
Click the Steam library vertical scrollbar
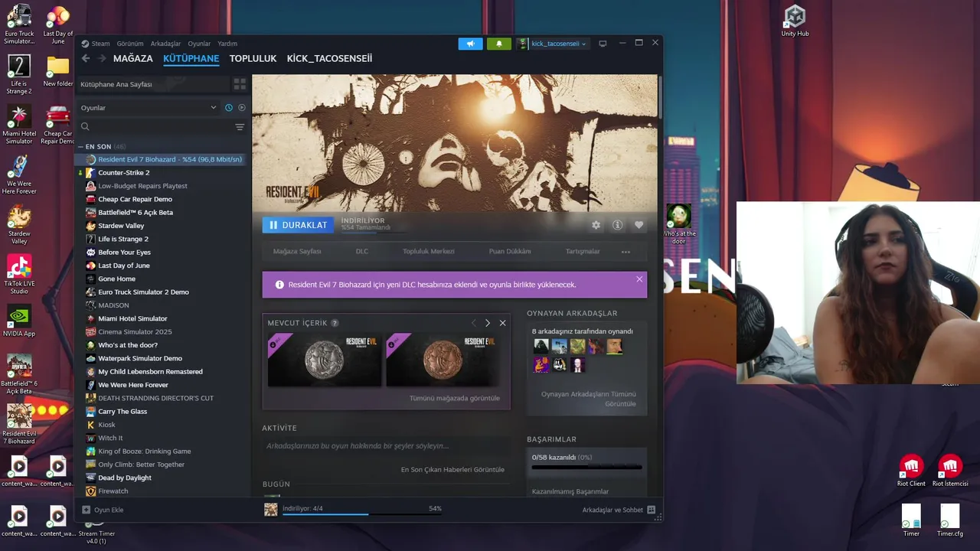[x=659, y=96]
